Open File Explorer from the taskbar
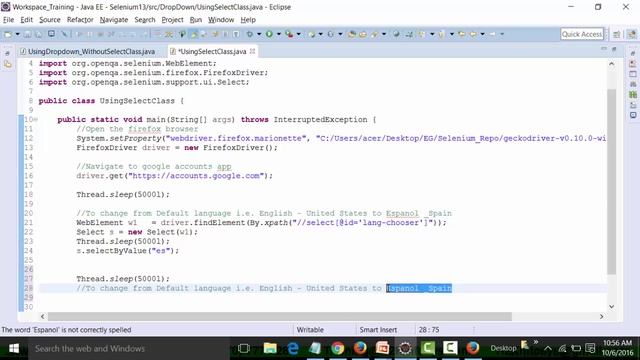The image size is (640, 360). 270,348
